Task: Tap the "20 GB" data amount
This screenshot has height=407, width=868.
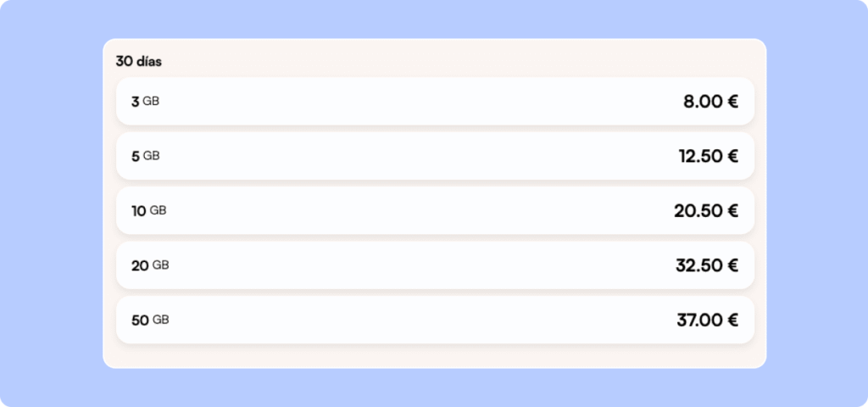Action: point(150,265)
